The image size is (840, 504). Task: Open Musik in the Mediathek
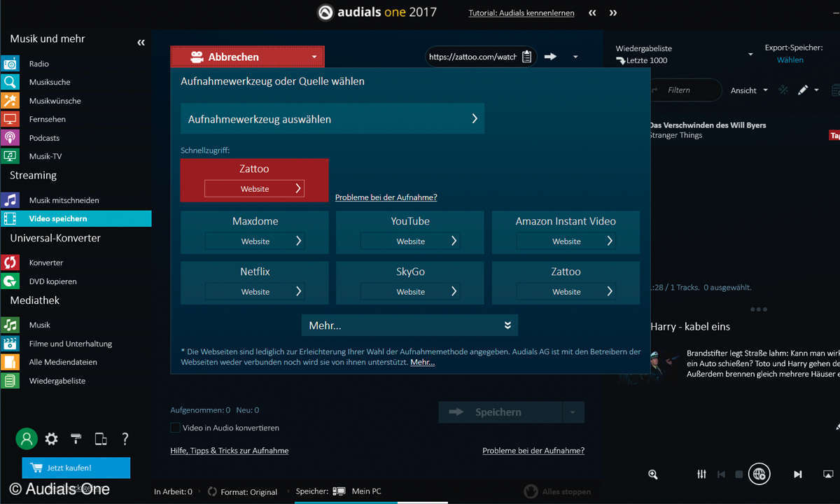(39, 325)
